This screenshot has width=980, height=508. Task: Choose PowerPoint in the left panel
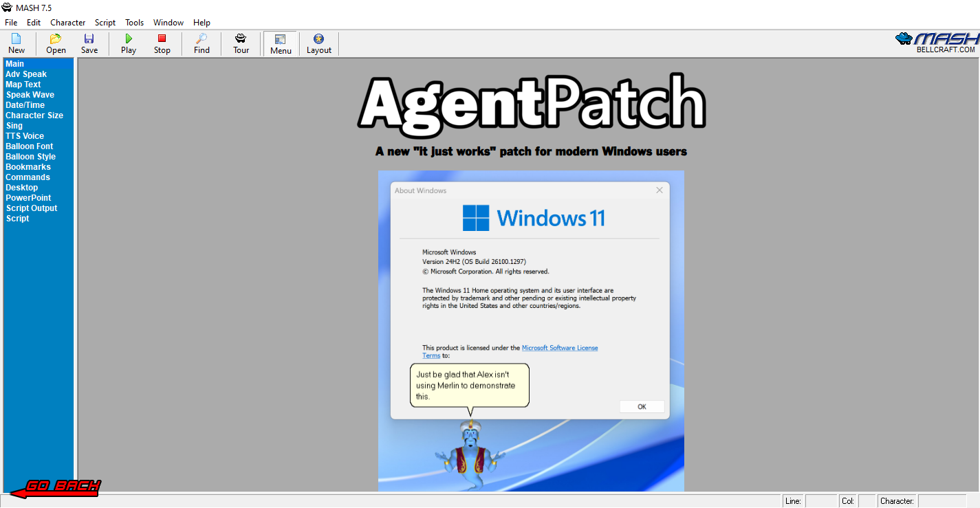click(28, 198)
